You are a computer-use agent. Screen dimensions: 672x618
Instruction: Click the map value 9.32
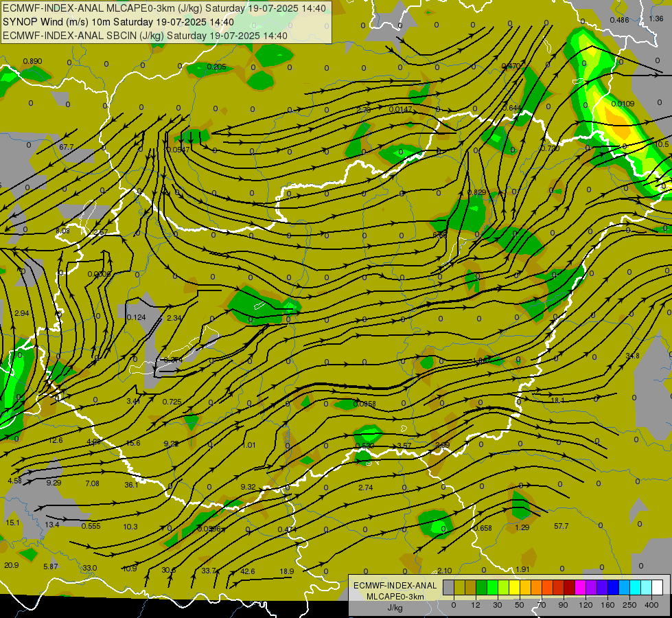(248, 487)
